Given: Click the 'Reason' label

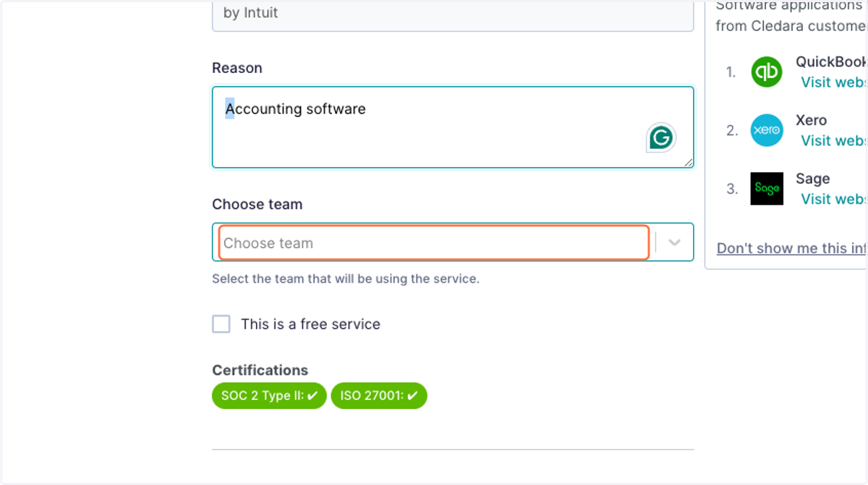Looking at the screenshot, I should [237, 68].
